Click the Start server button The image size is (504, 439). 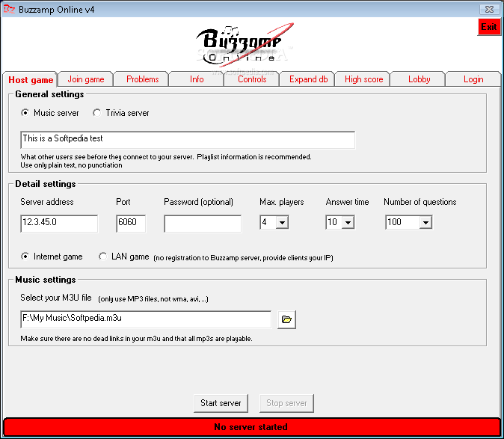click(x=221, y=403)
